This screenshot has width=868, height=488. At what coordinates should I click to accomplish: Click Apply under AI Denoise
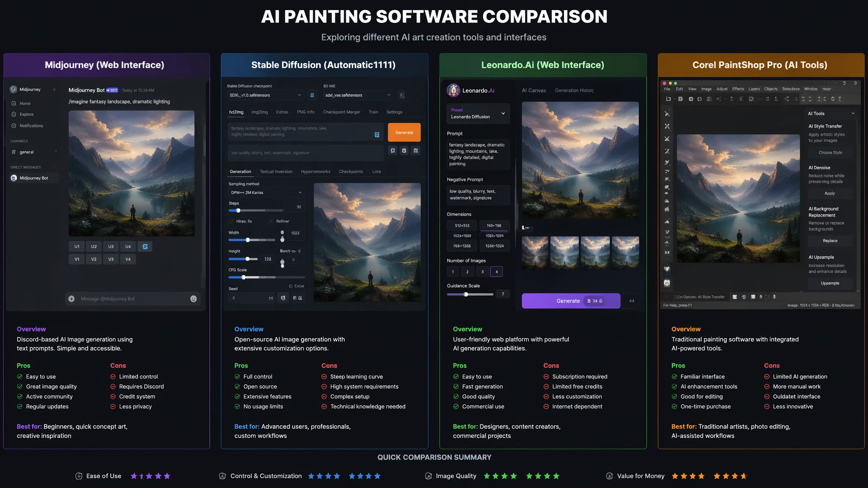click(x=829, y=193)
